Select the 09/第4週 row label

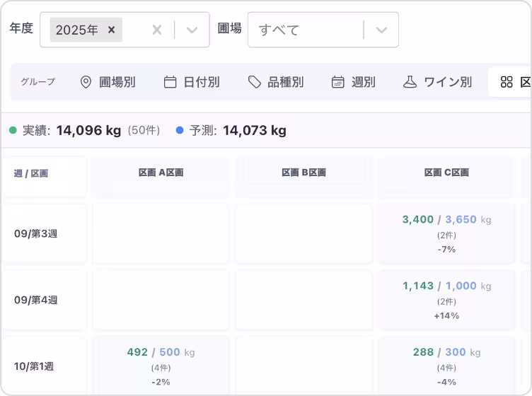(x=35, y=300)
